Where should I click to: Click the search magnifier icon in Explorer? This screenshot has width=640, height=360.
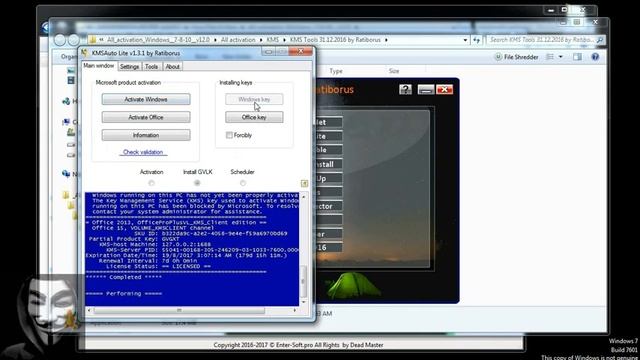[x=600, y=40]
